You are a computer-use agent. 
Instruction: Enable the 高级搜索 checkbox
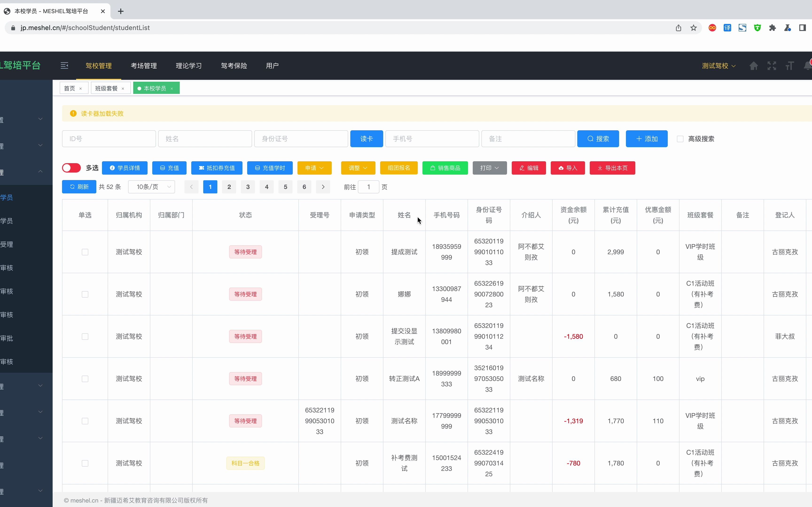tap(680, 139)
